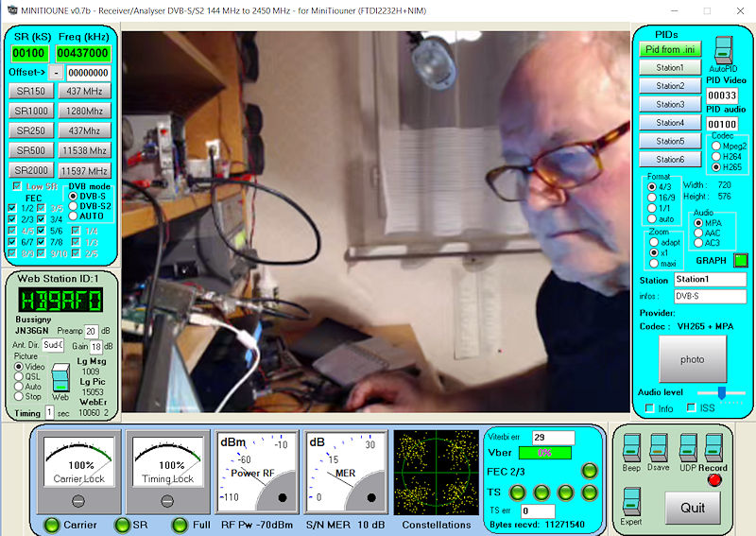Flip the Expert mode switch
The width and height of the screenshot is (756, 536).
(x=630, y=500)
